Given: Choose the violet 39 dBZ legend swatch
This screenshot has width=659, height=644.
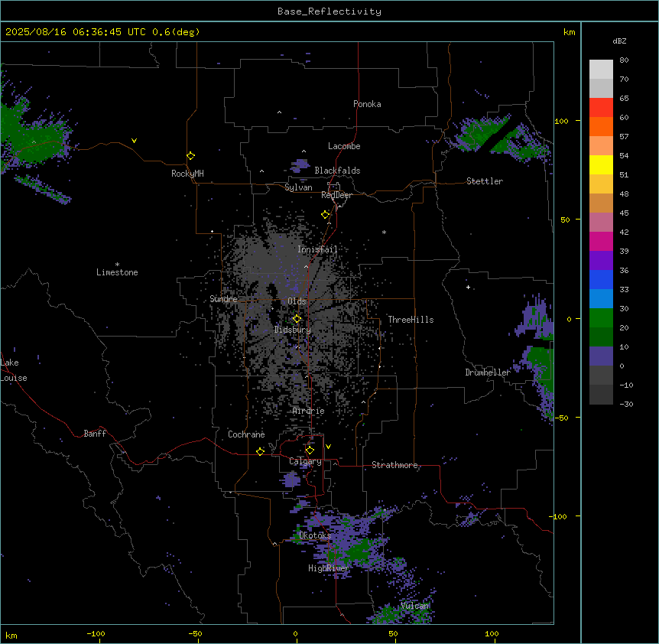Looking at the screenshot, I should coord(601,261).
